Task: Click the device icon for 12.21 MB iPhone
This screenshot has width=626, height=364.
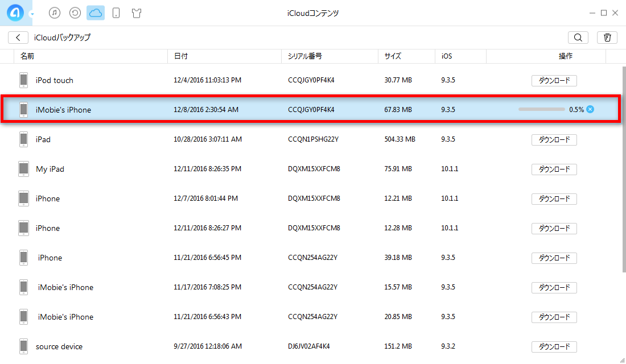Action: (23, 198)
